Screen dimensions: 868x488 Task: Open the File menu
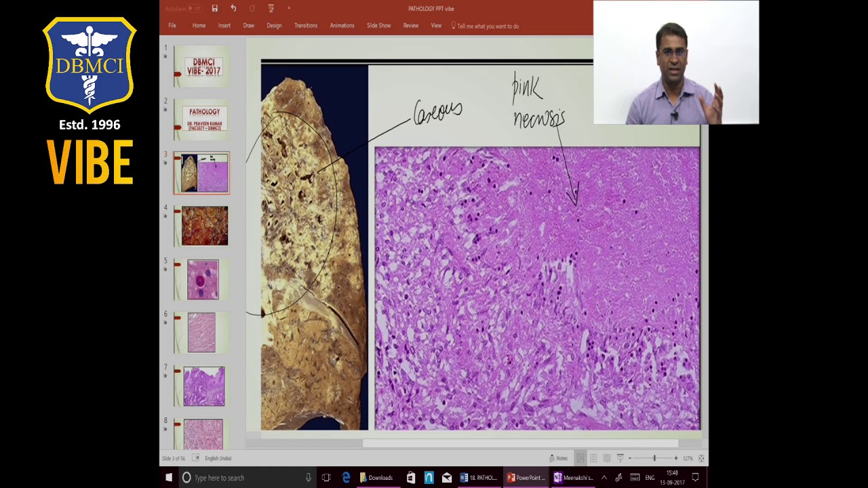point(172,26)
